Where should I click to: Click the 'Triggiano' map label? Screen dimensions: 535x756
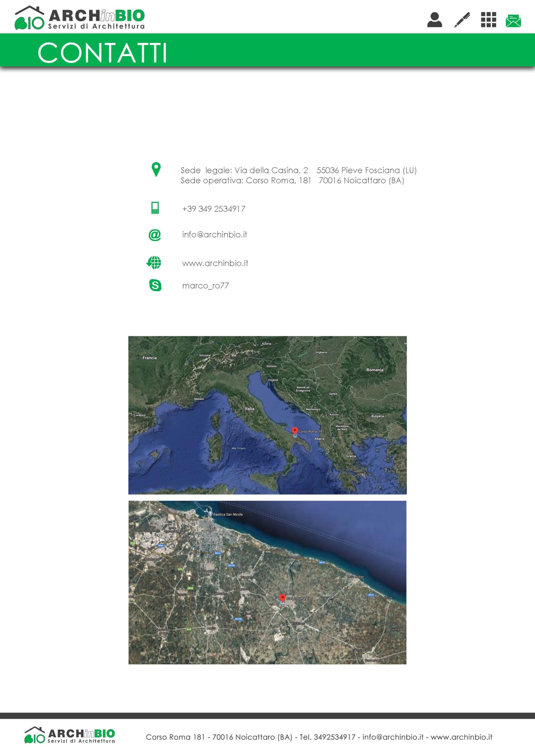point(247,577)
